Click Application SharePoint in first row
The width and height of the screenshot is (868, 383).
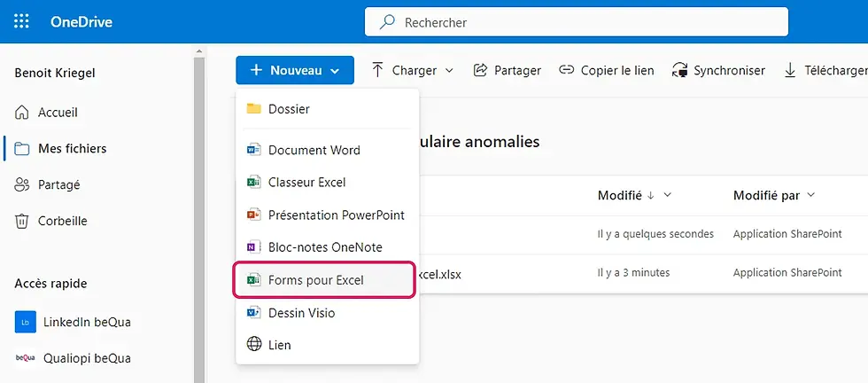(787, 234)
